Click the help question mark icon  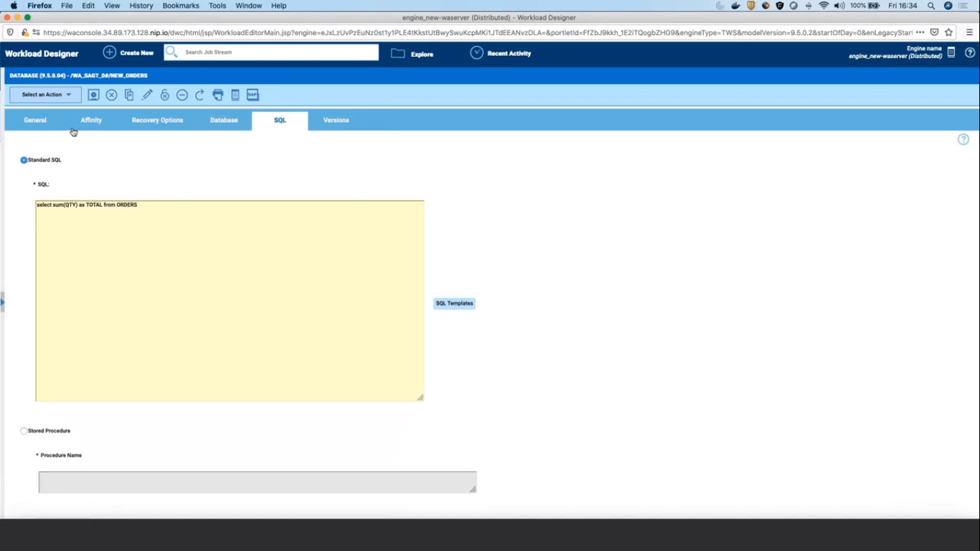tap(963, 139)
